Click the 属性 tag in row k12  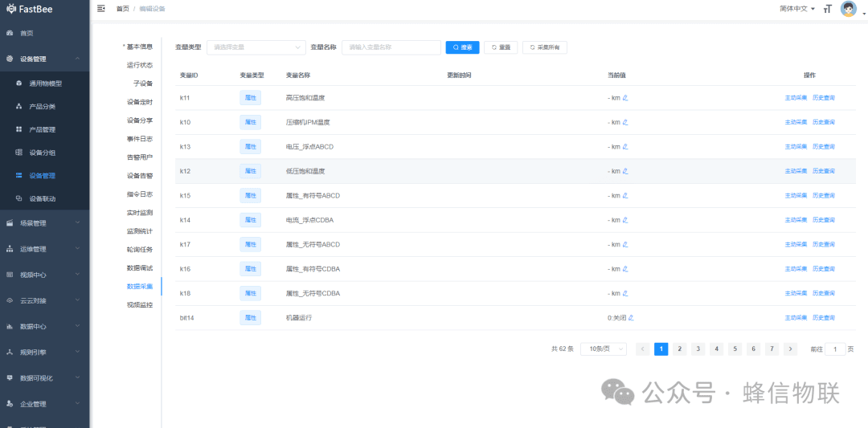(250, 171)
